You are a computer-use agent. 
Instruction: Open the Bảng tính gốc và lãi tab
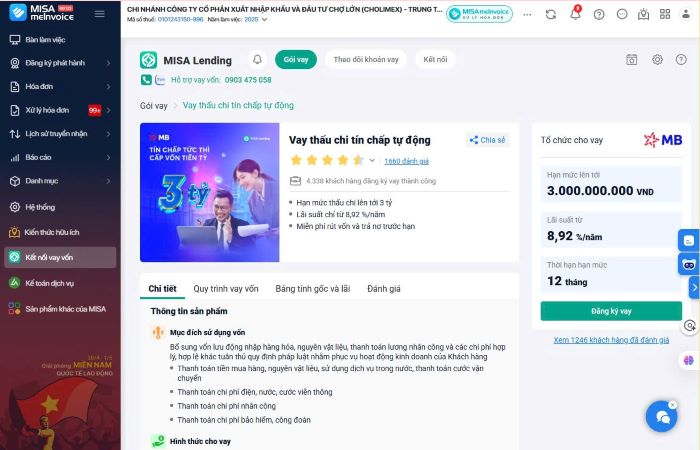coord(312,289)
